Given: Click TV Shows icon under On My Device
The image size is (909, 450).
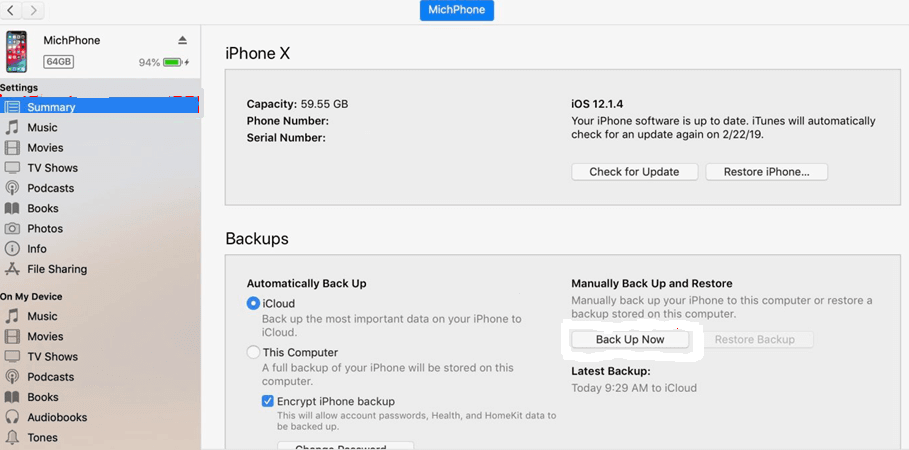Looking at the screenshot, I should (12, 356).
